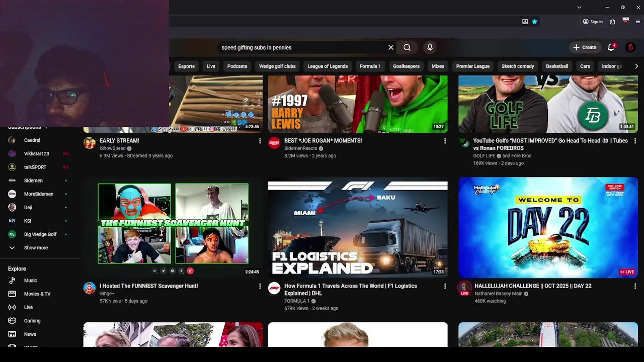Open Ginge+ channel avatar
644x362 pixels.
tap(90, 289)
